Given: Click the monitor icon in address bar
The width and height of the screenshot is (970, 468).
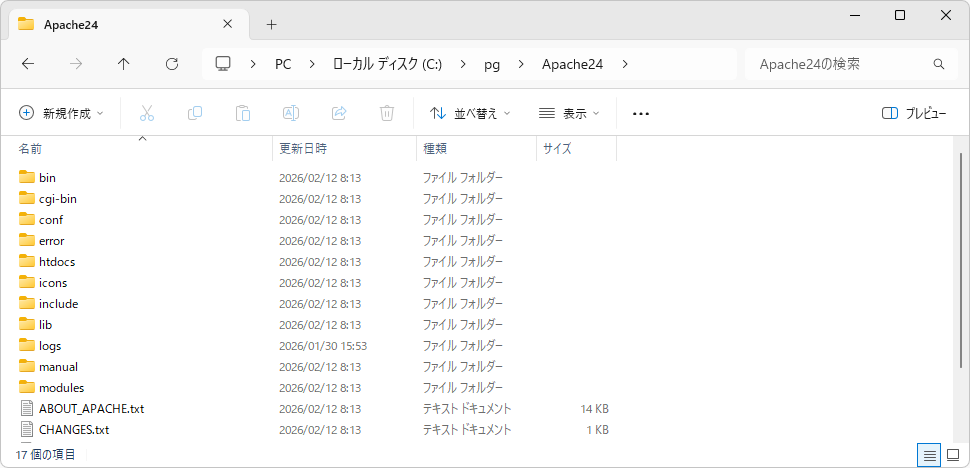Looking at the screenshot, I should point(223,64).
